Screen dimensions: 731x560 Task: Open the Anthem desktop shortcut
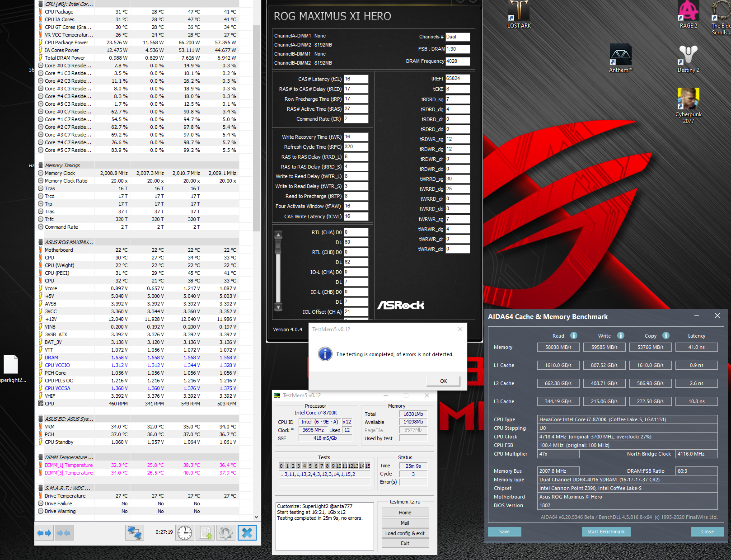(620, 58)
